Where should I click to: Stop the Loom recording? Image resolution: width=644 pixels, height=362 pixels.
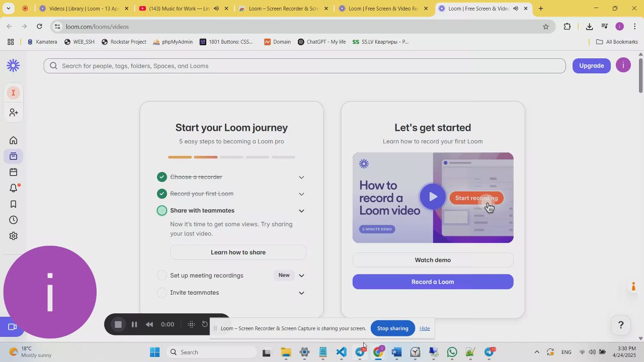coord(118,324)
